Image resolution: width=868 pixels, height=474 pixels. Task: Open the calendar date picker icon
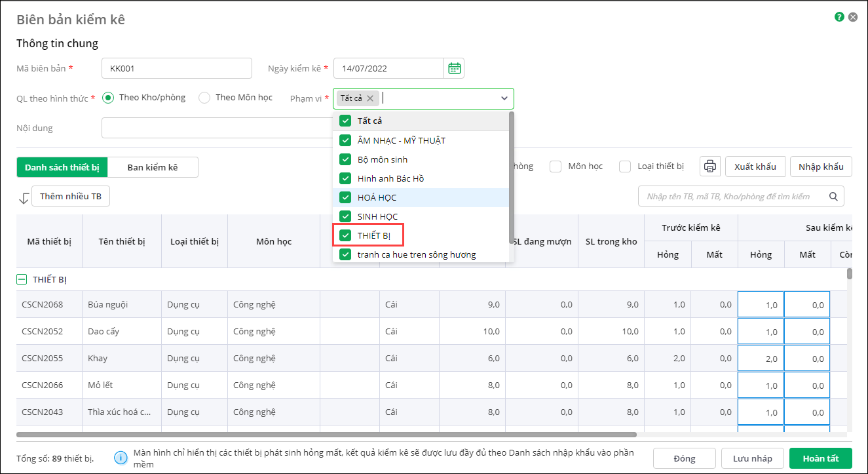click(x=454, y=68)
